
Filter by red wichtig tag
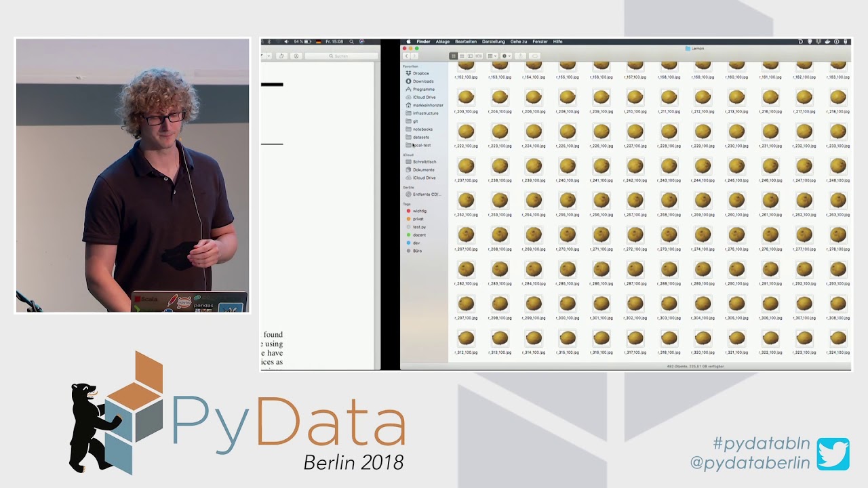click(x=419, y=211)
